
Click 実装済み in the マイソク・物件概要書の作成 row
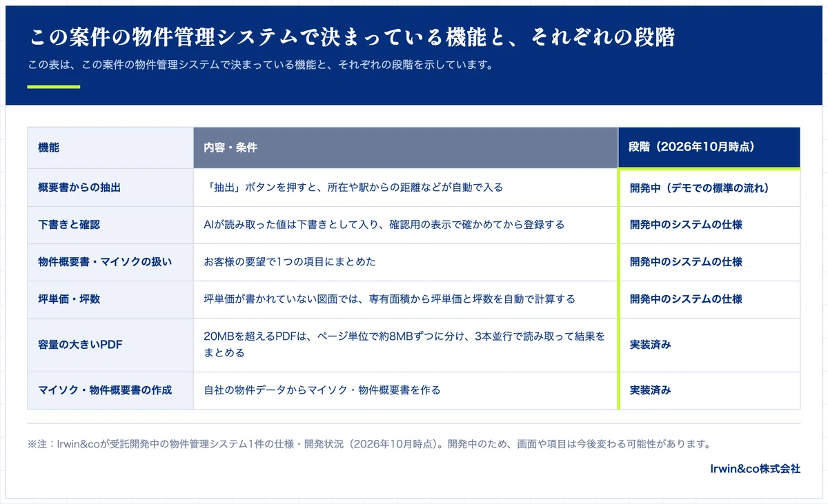click(650, 390)
